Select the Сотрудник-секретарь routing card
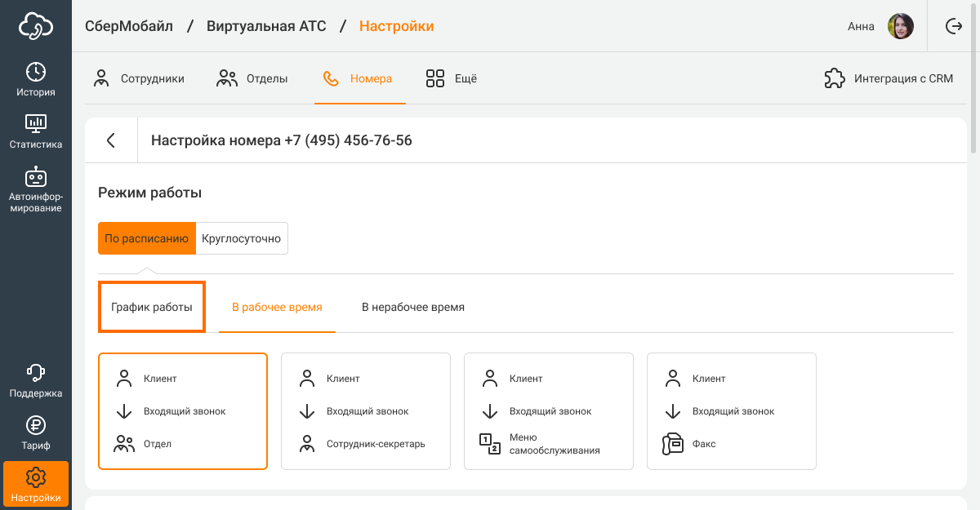The height and width of the screenshot is (510, 980). coord(366,411)
